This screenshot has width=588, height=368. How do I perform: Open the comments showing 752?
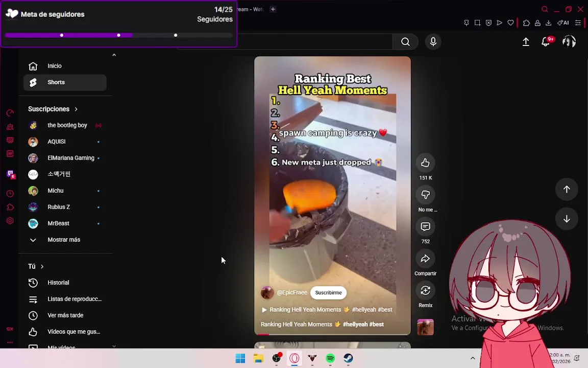pyautogui.click(x=425, y=226)
